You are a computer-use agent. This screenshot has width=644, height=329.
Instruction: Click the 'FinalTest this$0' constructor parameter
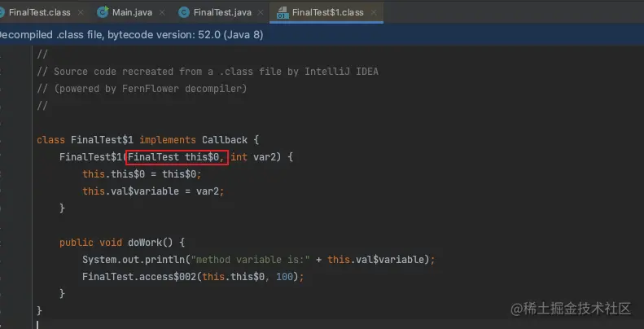(173, 157)
